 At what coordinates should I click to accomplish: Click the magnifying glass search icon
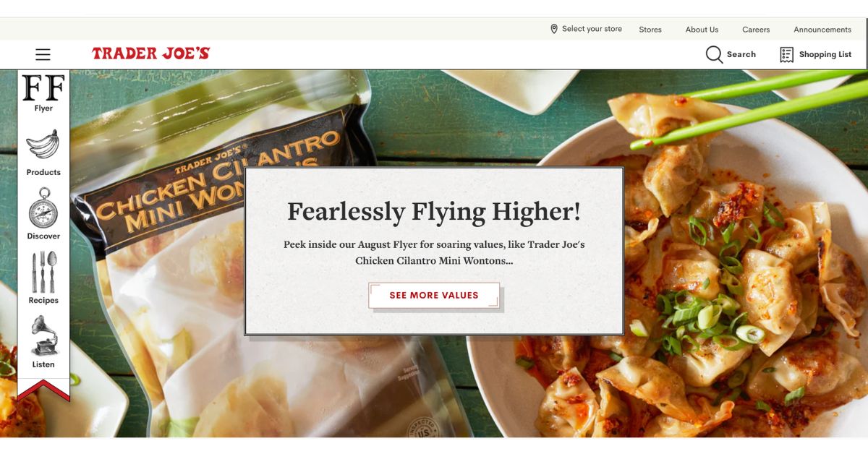pyautogui.click(x=714, y=54)
